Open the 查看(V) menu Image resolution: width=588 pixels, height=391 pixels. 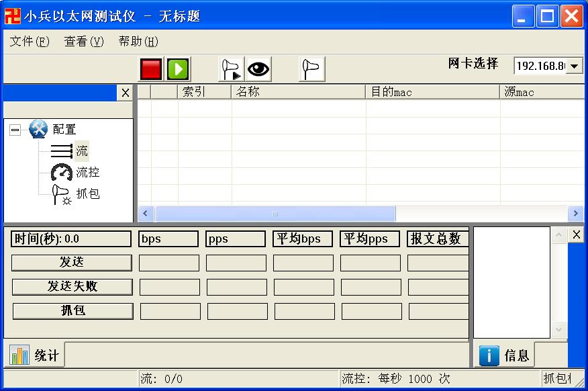pyautogui.click(x=84, y=41)
